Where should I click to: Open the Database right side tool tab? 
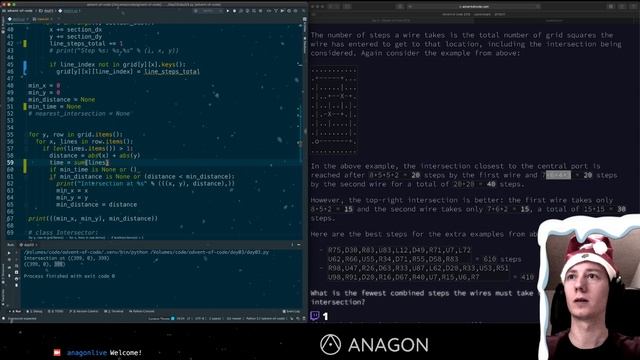[x=305, y=45]
